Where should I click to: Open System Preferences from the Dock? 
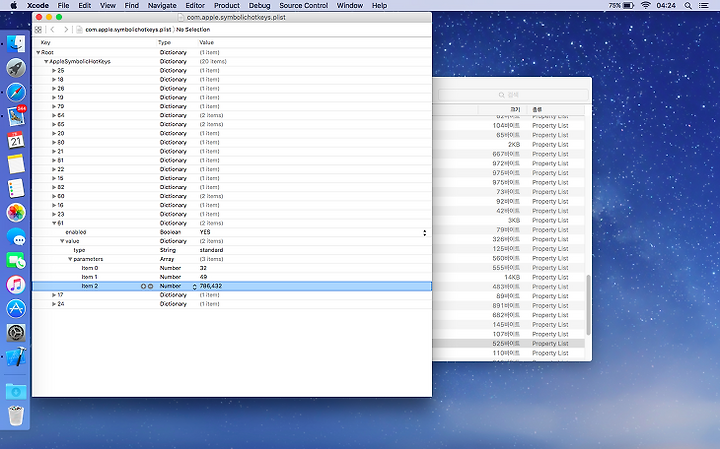(16, 333)
